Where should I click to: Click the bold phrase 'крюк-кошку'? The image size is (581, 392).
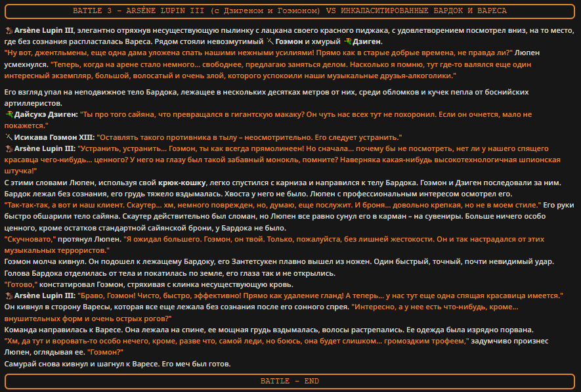click(x=182, y=183)
